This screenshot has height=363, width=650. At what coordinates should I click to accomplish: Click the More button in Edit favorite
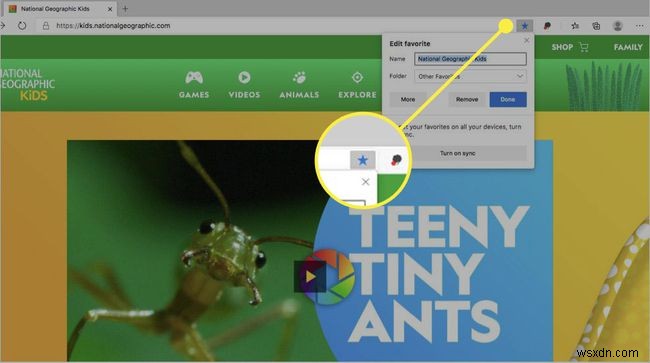pyautogui.click(x=408, y=99)
